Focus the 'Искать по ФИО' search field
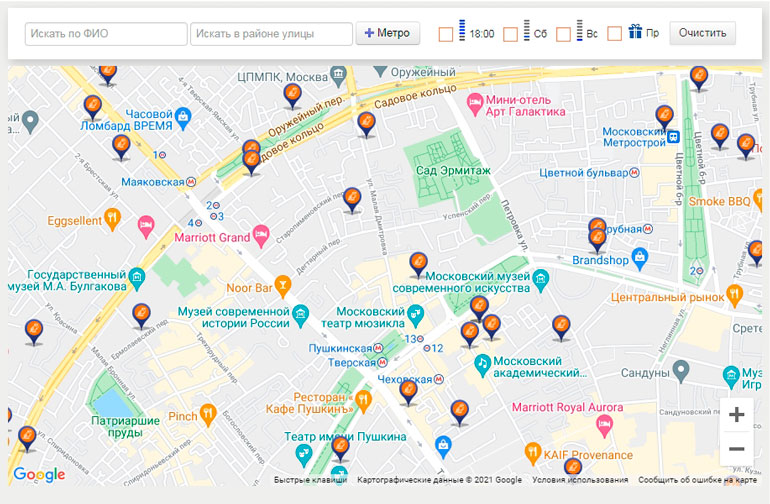Screen dimensions: 770x504 [x=106, y=34]
